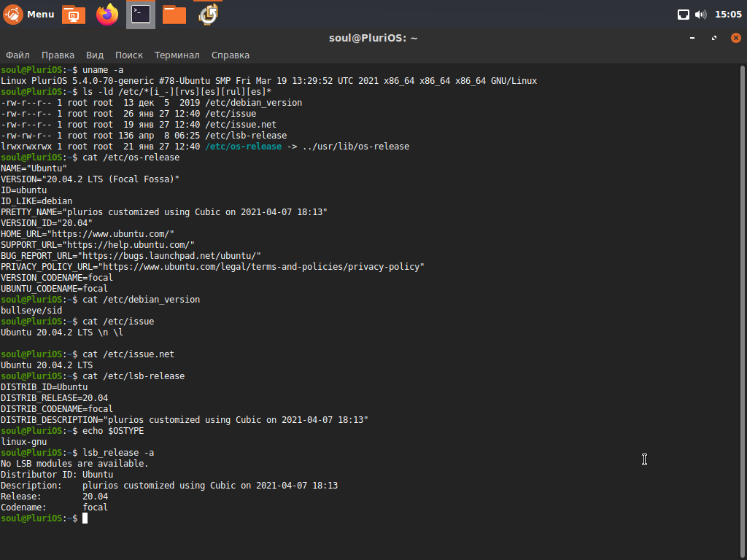Click the SUPPORT_URL help.ubuntu.com line
Image resolution: width=747 pixels, height=560 pixels.
pos(98,245)
